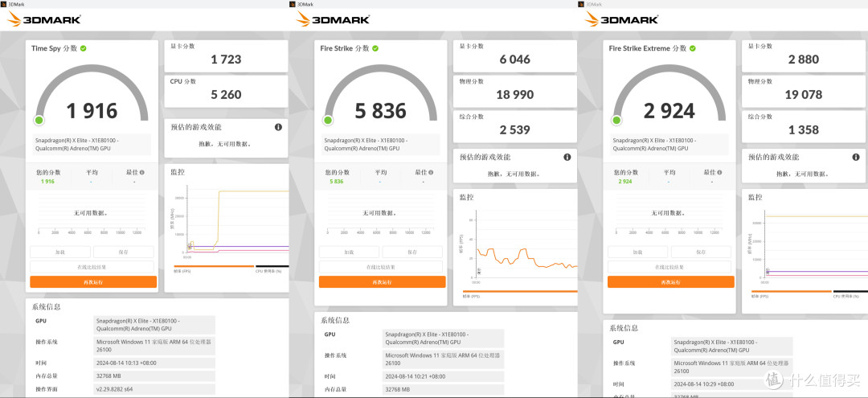Click the title bar app icon of the Fire Strike window
Viewport: 868px width, 398px height.
pyautogui.click(x=293, y=4)
